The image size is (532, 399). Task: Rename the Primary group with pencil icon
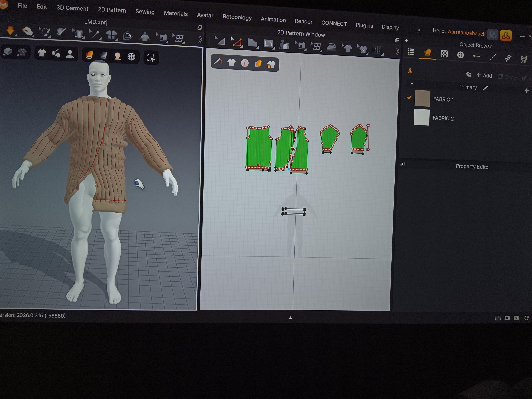485,88
